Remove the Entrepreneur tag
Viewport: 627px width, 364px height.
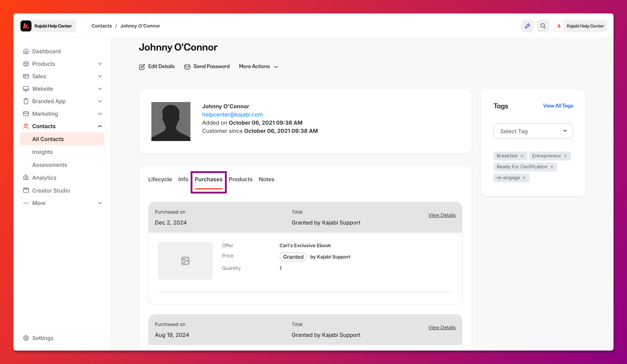click(565, 156)
